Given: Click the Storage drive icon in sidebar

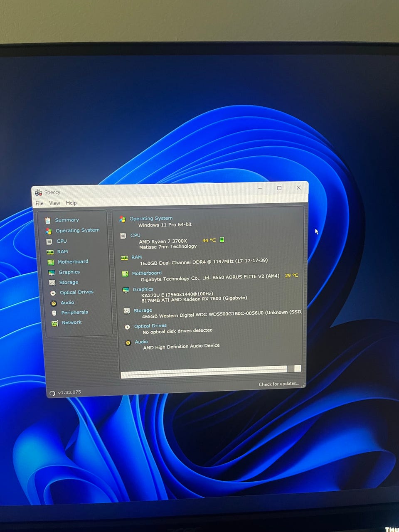Looking at the screenshot, I should pos(52,283).
